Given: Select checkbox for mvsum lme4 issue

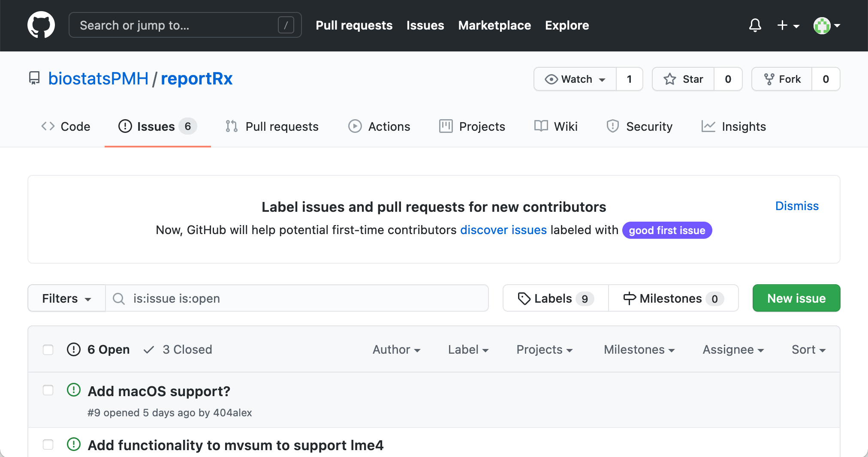Looking at the screenshot, I should pos(48,445).
